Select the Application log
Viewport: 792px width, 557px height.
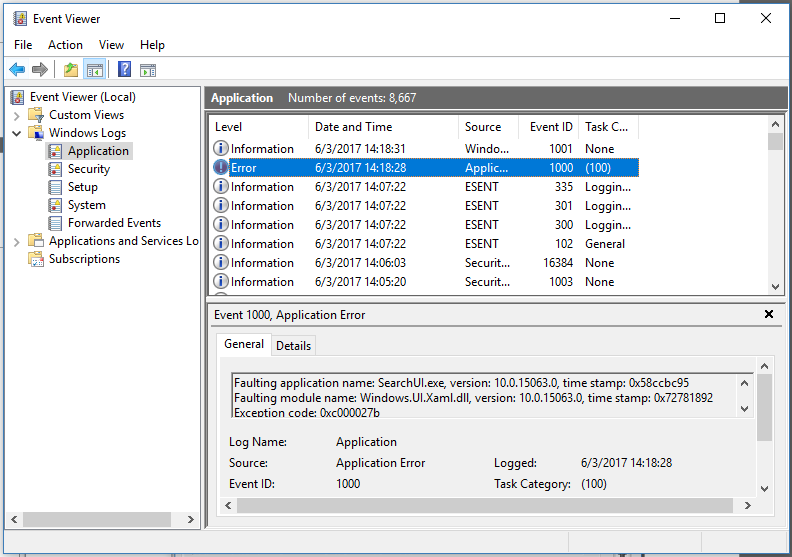coord(98,151)
